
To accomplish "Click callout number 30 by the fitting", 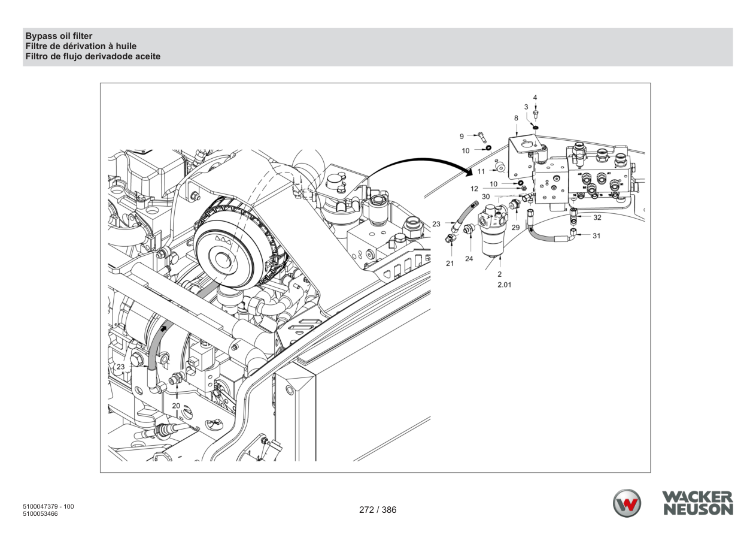I will 486,197.
